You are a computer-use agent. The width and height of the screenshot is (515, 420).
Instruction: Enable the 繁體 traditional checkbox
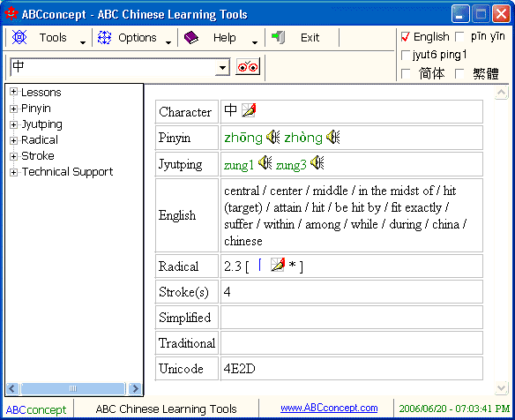pyautogui.click(x=459, y=73)
